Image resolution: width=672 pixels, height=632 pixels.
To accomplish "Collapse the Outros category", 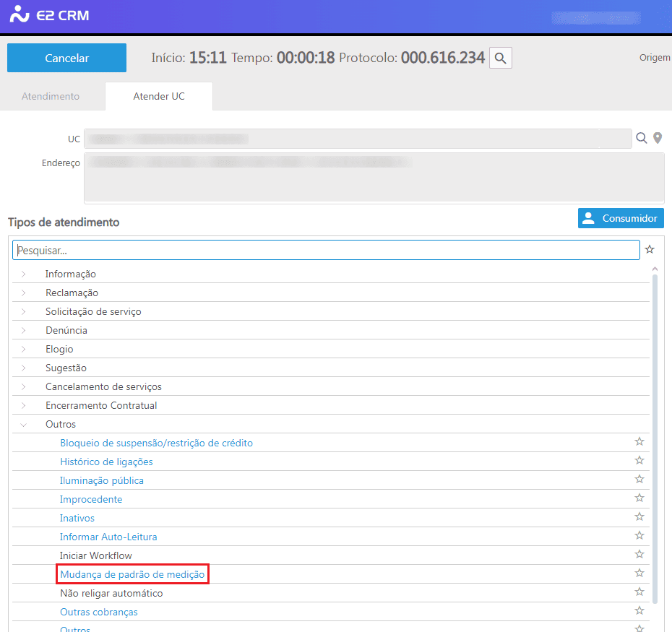I will coord(24,424).
